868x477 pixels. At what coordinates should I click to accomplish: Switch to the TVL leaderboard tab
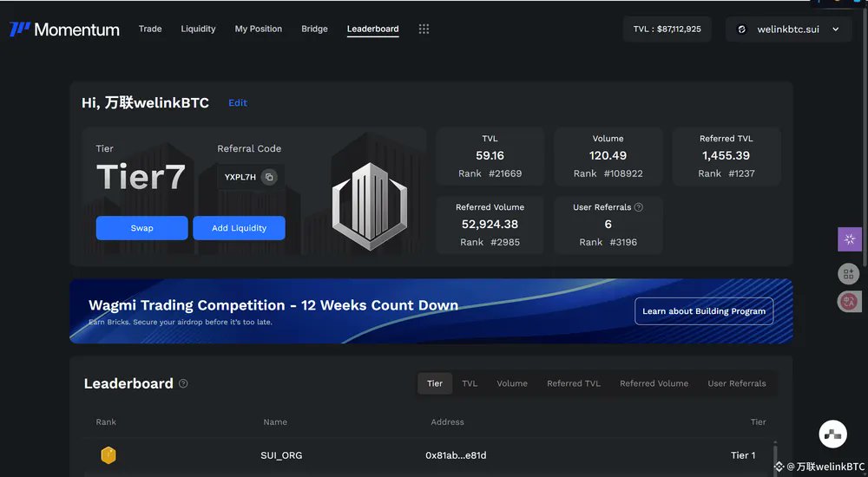(x=470, y=383)
